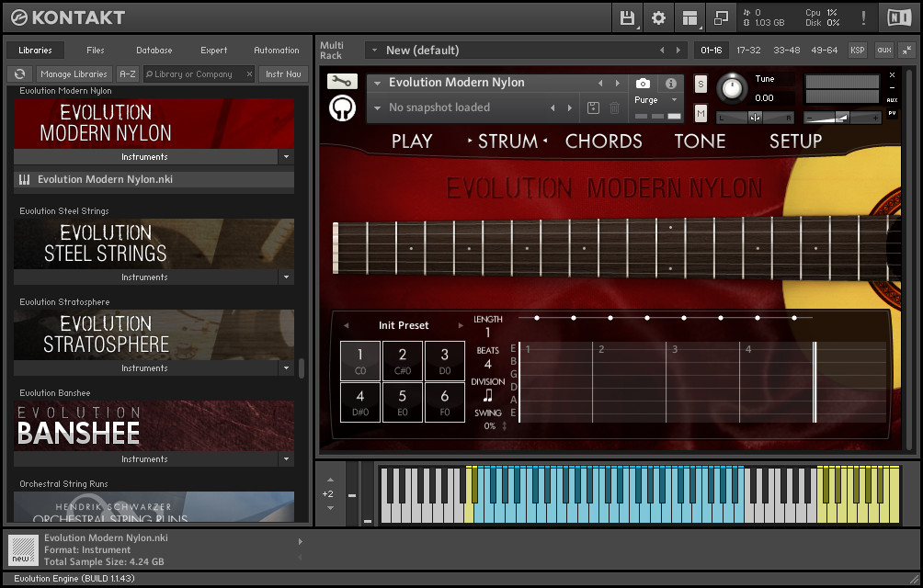Screen dimensions: 923x588
Task: Open the options gear icon
Action: tap(658, 18)
